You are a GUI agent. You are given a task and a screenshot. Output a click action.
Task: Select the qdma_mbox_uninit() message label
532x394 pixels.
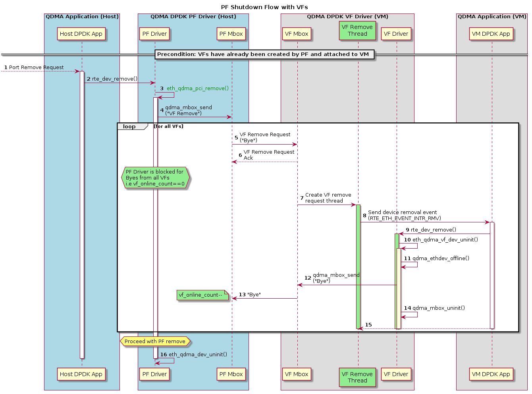click(x=438, y=308)
